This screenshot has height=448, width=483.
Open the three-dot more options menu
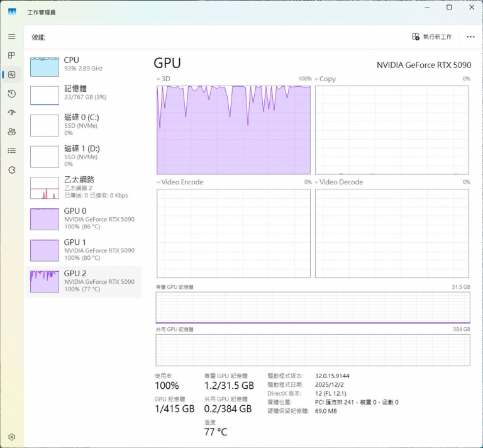(470, 37)
